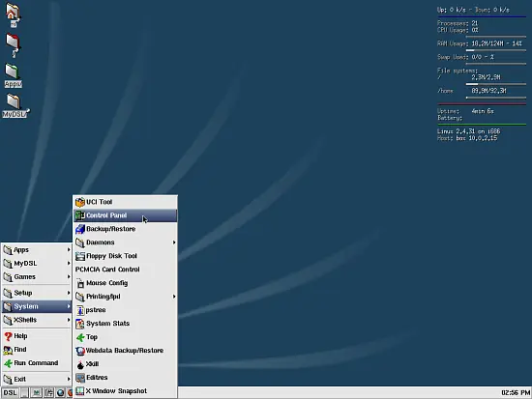532x399 pixels.
Task: Expand the Printing/lpd submenu arrow
Action: pos(174,297)
